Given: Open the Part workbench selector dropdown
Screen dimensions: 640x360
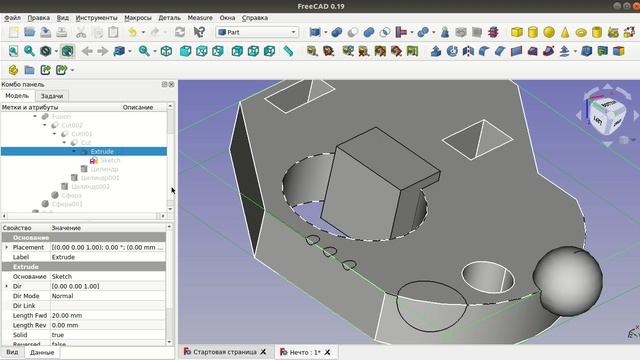Looking at the screenshot, I should click(257, 32).
